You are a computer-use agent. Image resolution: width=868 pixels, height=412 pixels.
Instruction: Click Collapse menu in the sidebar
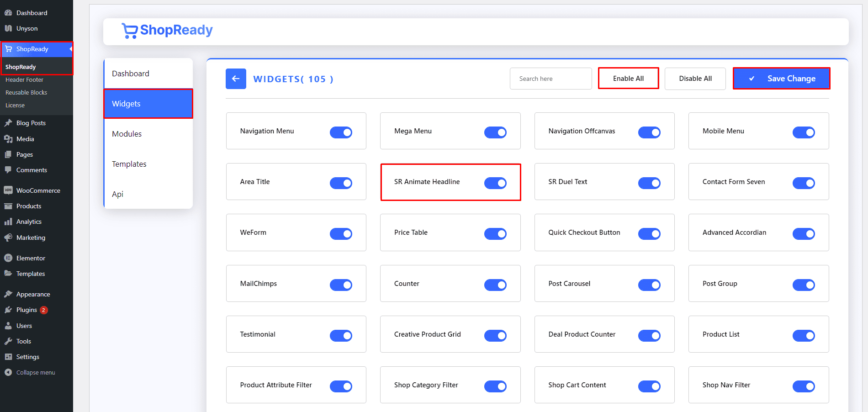click(35, 372)
